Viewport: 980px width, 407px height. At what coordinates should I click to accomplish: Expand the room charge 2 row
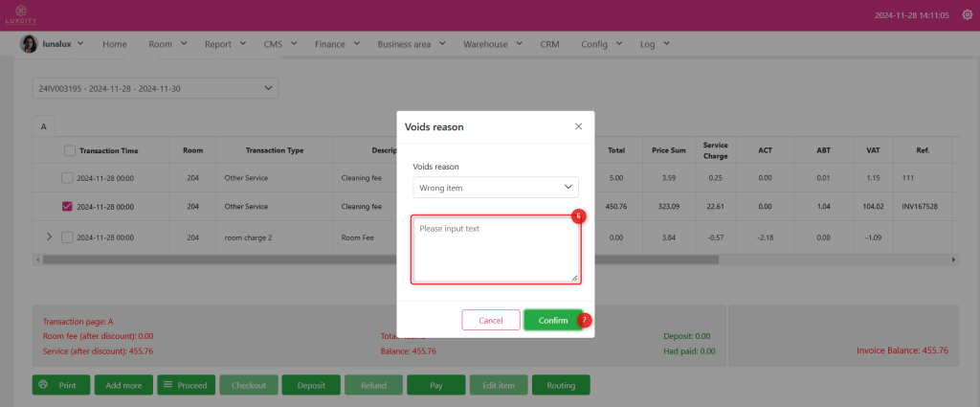click(x=49, y=237)
